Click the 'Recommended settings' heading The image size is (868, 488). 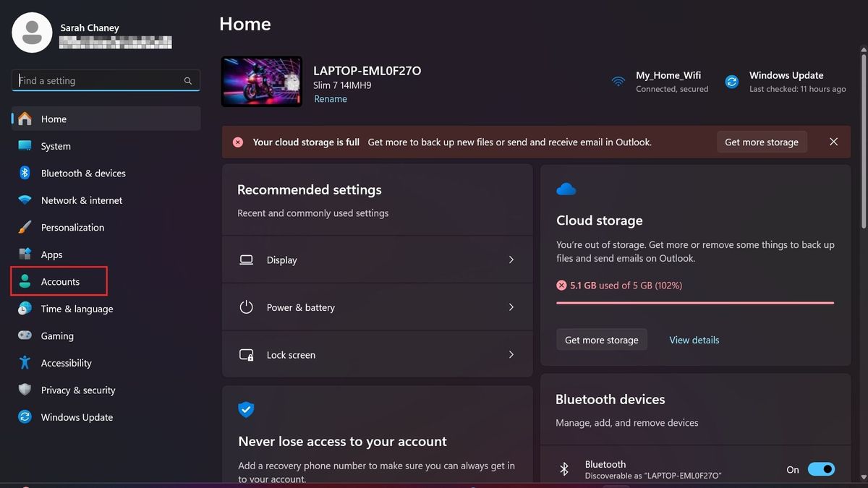tap(309, 189)
